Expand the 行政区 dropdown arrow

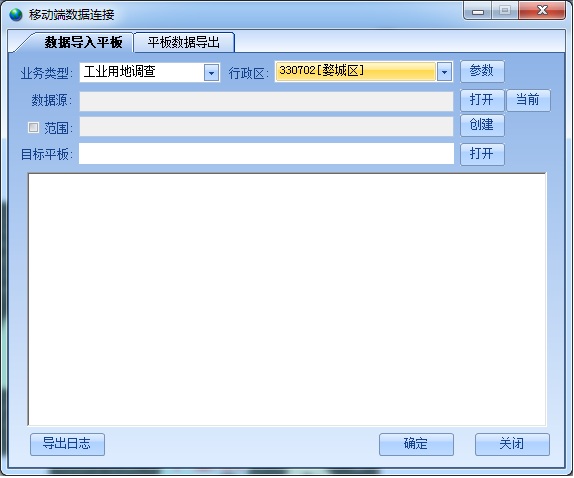click(x=444, y=72)
